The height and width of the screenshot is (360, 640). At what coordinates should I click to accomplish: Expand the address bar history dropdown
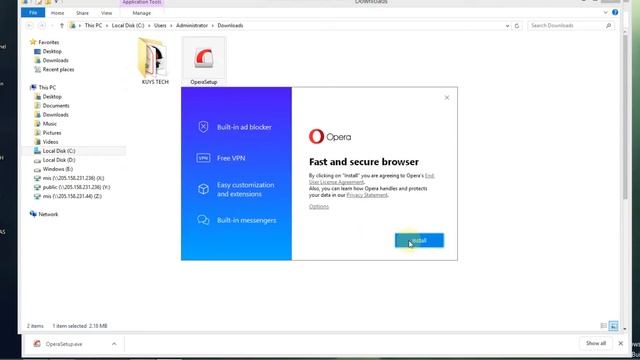[507, 26]
